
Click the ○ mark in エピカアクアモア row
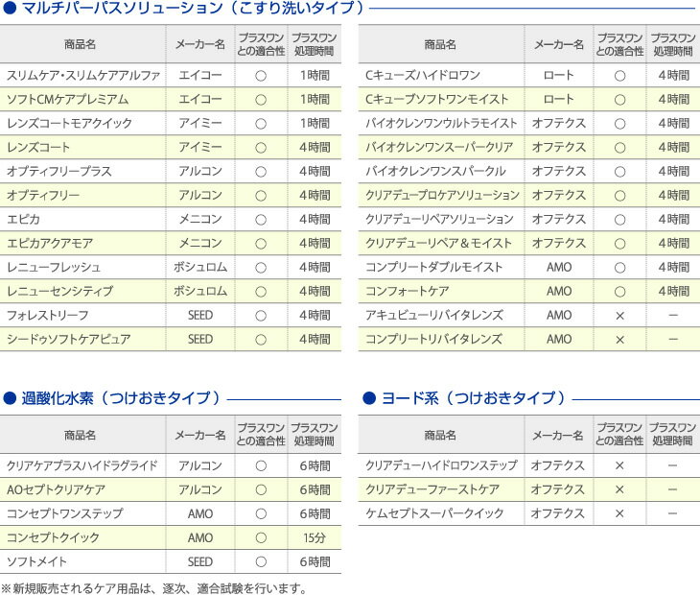pos(260,243)
